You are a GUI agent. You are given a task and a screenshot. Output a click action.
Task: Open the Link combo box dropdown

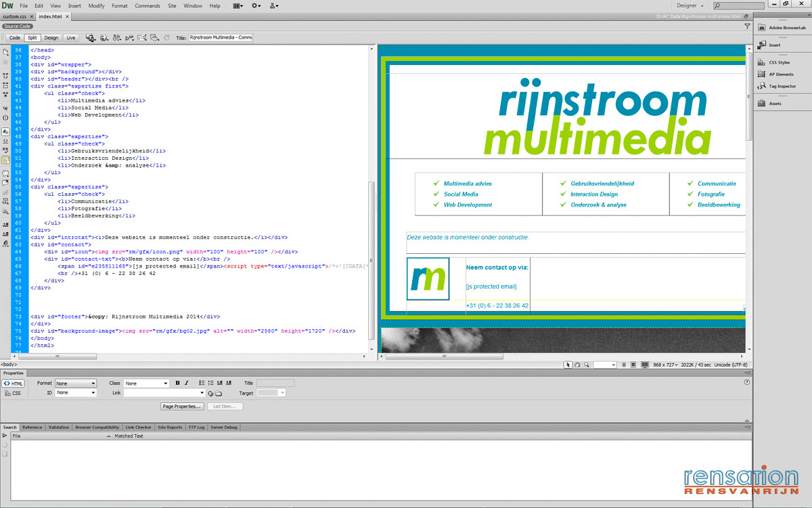(x=202, y=393)
